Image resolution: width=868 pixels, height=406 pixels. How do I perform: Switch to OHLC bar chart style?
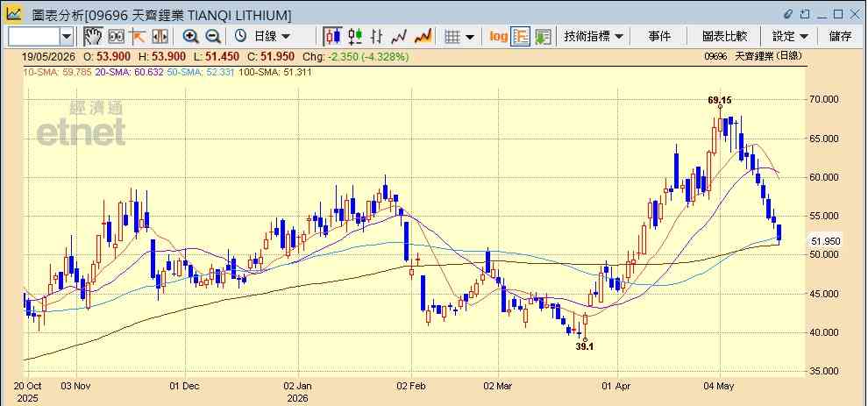pos(377,37)
